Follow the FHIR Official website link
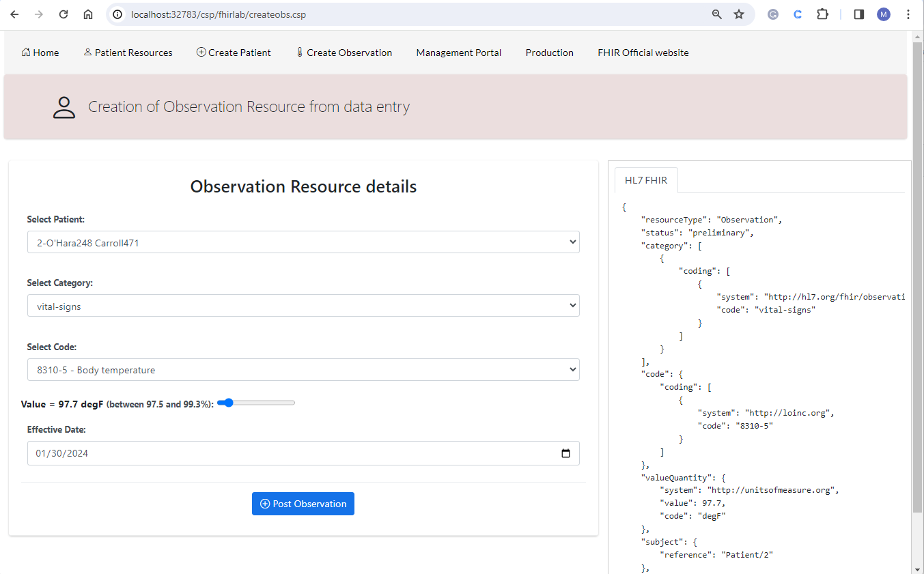Image resolution: width=924 pixels, height=574 pixels. click(x=643, y=53)
